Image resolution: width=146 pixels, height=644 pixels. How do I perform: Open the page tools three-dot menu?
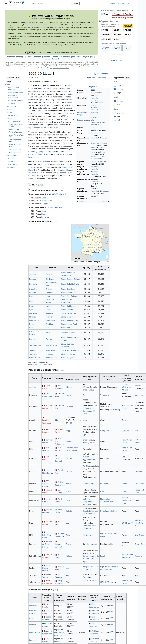tap(109, 77)
